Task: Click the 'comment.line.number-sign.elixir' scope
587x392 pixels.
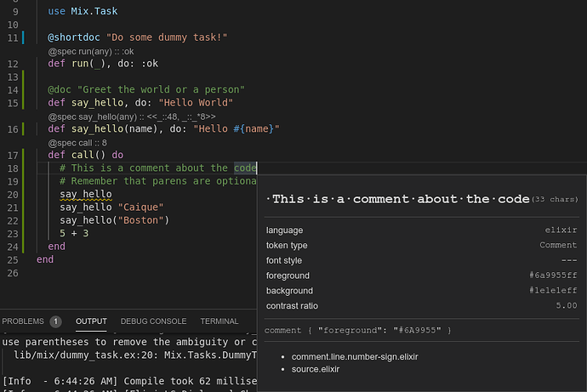Action: pos(355,357)
